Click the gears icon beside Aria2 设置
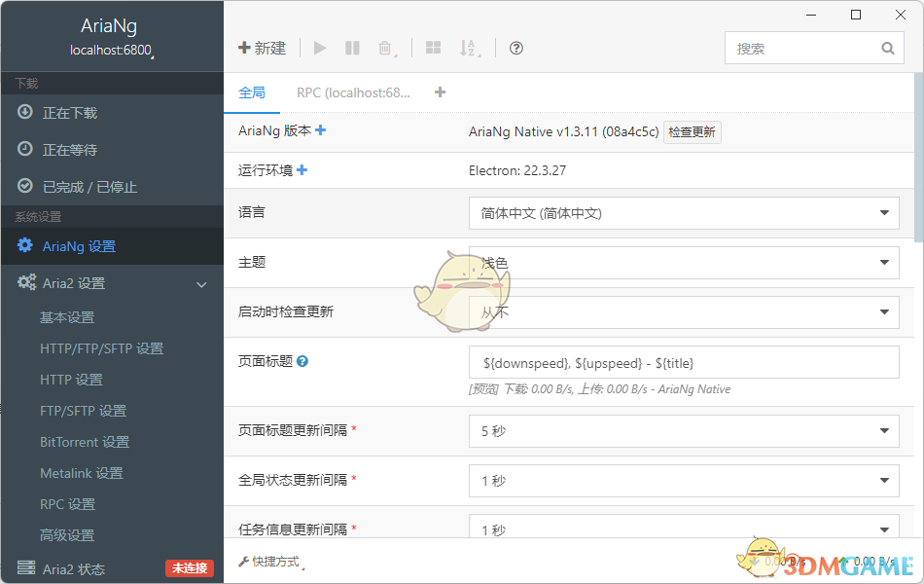Screen dimensions: 924x584 click(26, 282)
